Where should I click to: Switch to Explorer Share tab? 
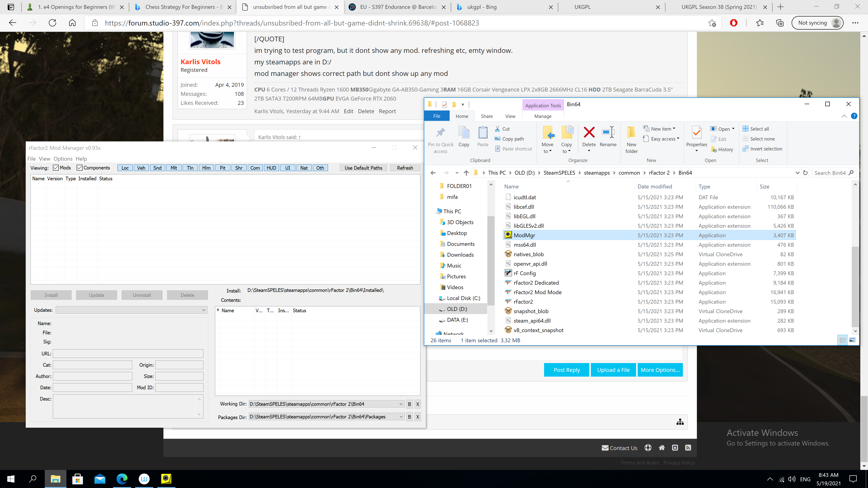click(487, 116)
